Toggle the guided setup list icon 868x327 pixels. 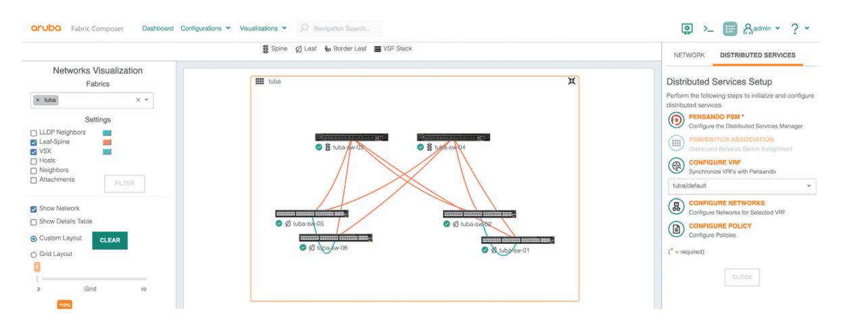(x=729, y=28)
